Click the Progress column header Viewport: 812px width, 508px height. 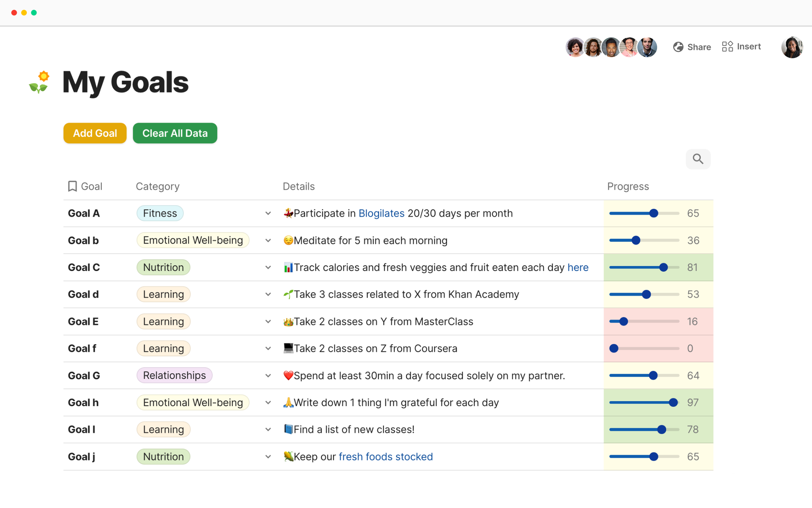tap(628, 186)
